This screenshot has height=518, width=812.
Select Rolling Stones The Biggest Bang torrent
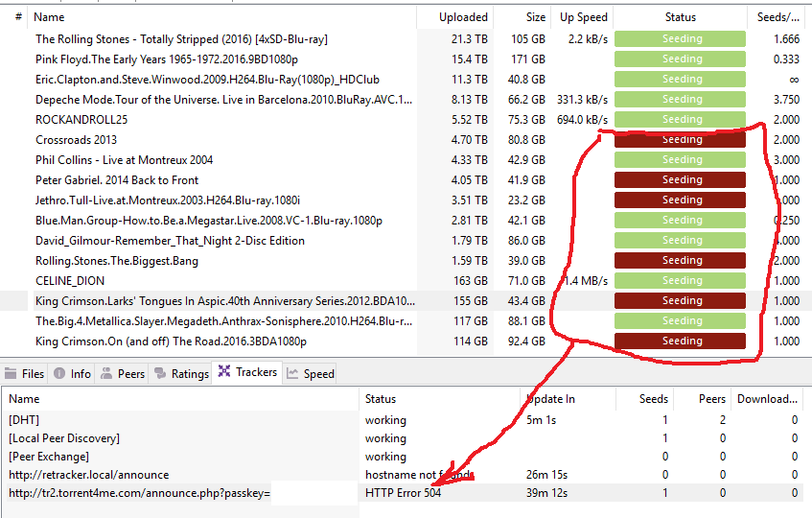pyautogui.click(x=117, y=261)
